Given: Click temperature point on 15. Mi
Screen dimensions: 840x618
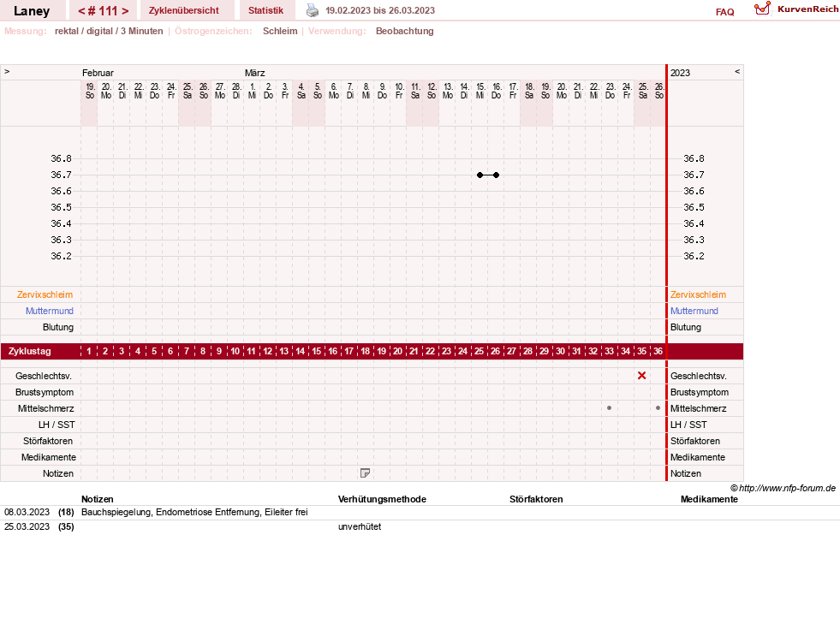Looking at the screenshot, I should pos(480,175).
